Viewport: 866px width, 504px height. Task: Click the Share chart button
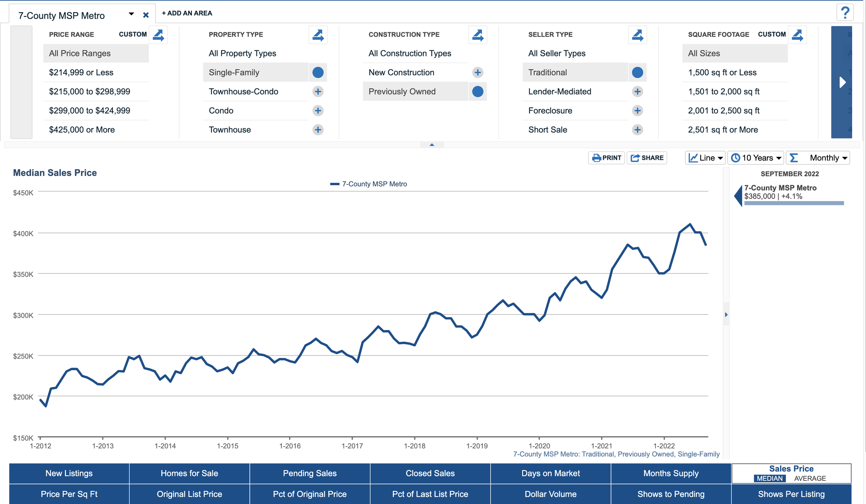coord(646,158)
